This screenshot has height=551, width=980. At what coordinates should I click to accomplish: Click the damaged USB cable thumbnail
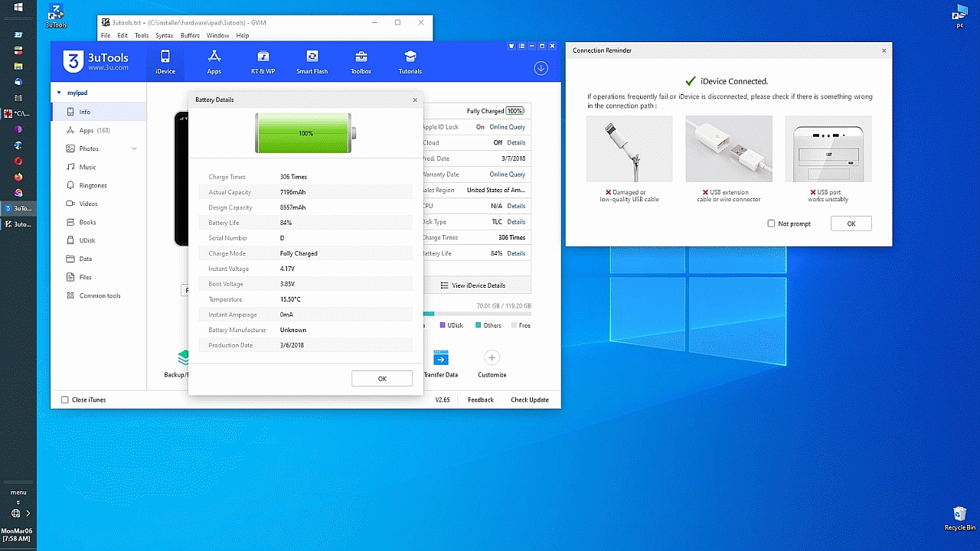pos(629,148)
